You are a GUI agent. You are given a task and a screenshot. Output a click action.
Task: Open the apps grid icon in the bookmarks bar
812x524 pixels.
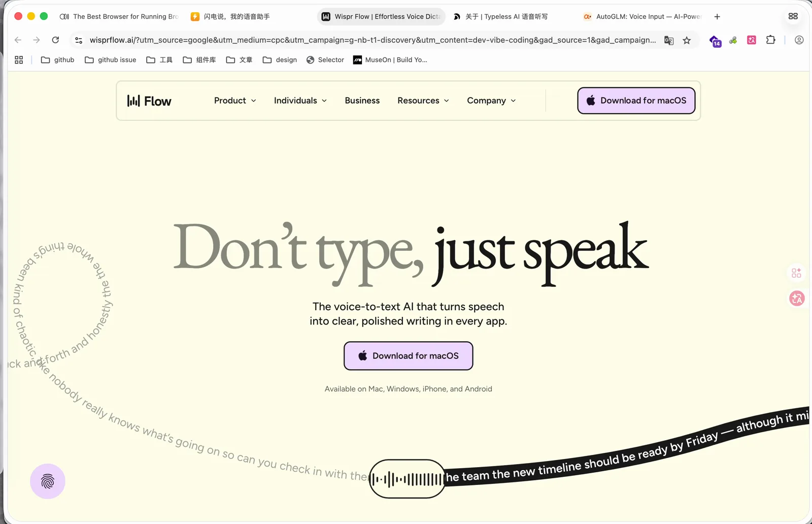[19, 60]
